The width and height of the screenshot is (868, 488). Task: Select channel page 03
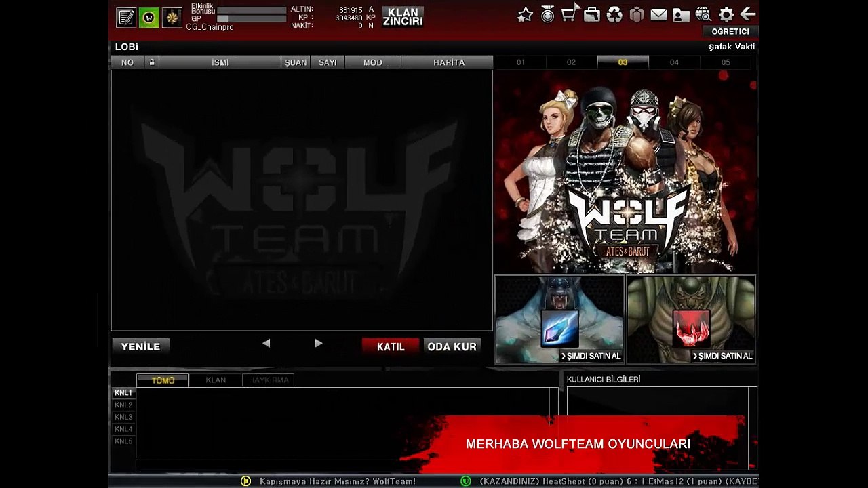coord(623,62)
